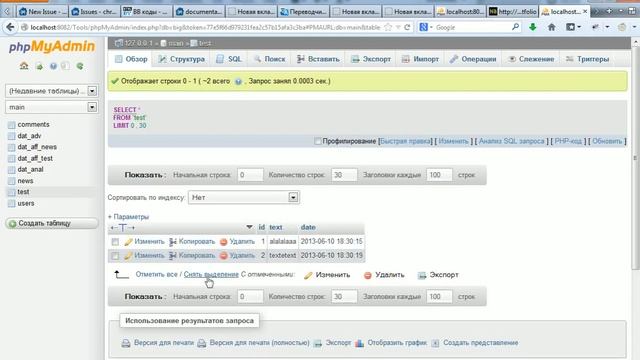Click the PHP-код link

[568, 141]
